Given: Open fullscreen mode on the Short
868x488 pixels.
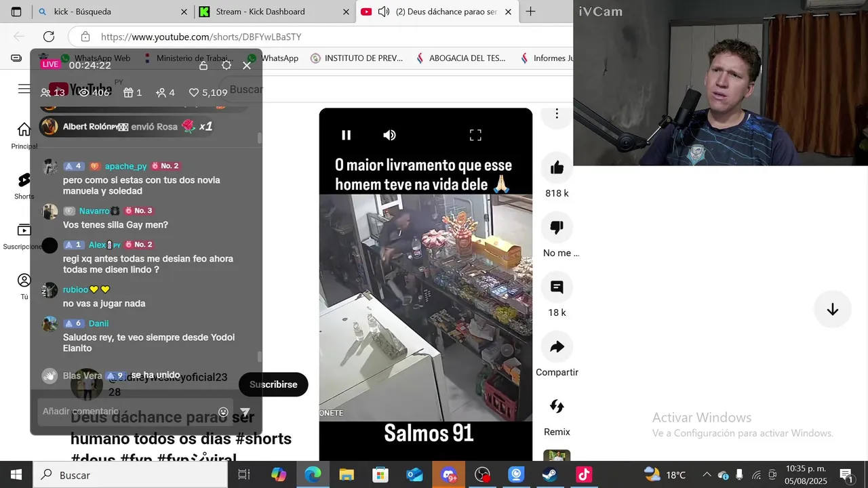Looking at the screenshot, I should [475, 135].
